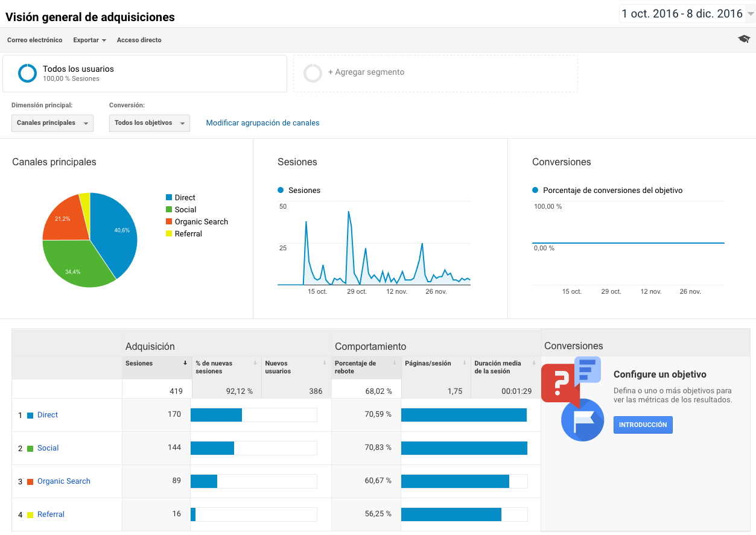Click the 56,25 % bounce value
756x535 pixels.
coord(378,514)
